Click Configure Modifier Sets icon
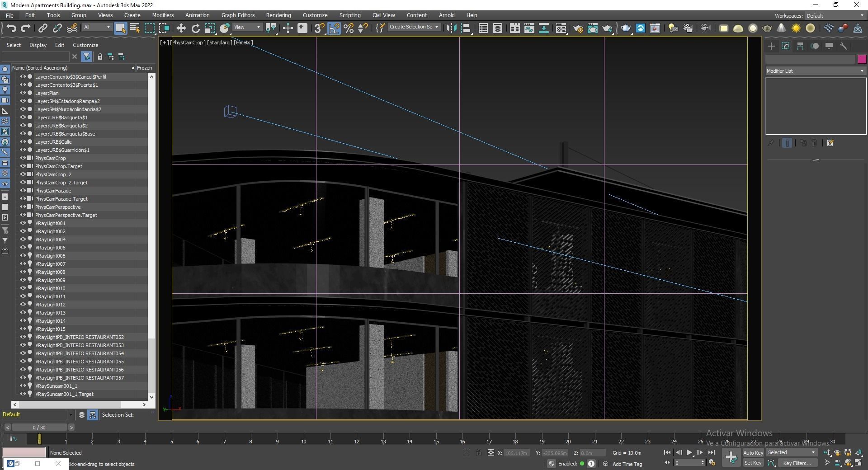868x470 pixels. click(830, 143)
